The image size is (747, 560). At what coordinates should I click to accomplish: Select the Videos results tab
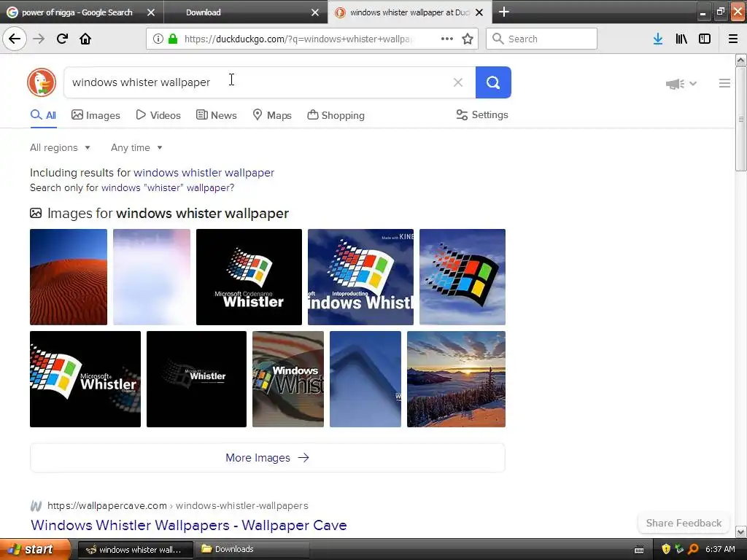pyautogui.click(x=158, y=115)
